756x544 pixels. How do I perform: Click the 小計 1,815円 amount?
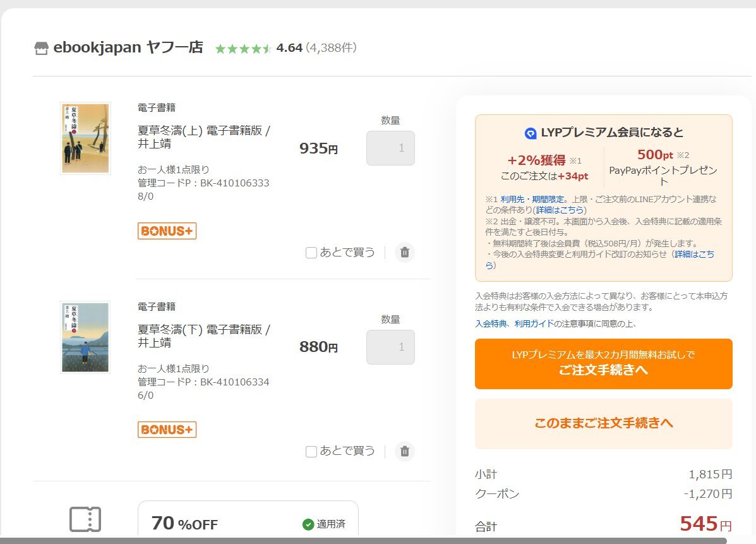(710, 474)
